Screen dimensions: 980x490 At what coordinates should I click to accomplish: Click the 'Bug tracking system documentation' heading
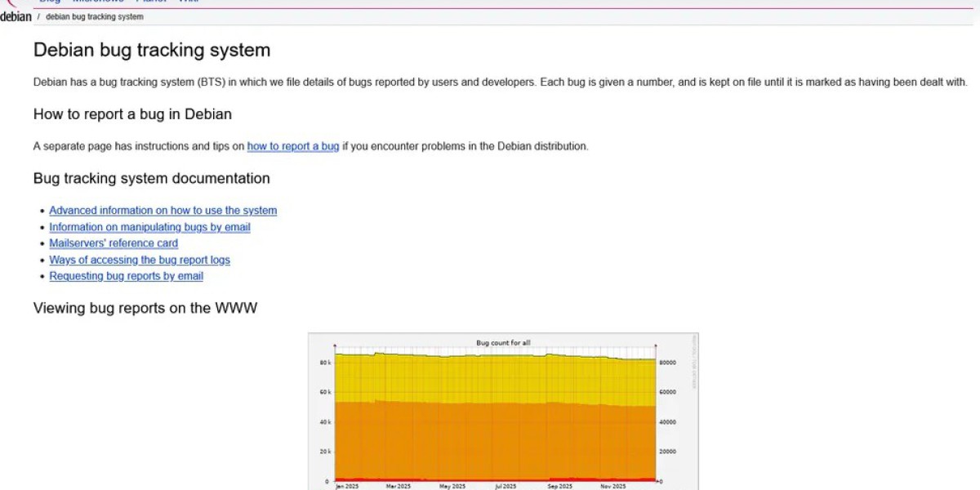pyautogui.click(x=151, y=178)
